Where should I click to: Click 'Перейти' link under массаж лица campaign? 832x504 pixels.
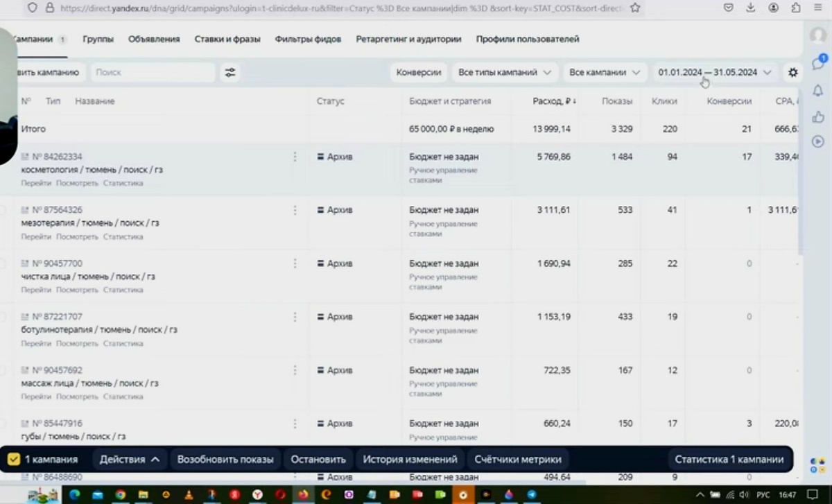tap(36, 397)
